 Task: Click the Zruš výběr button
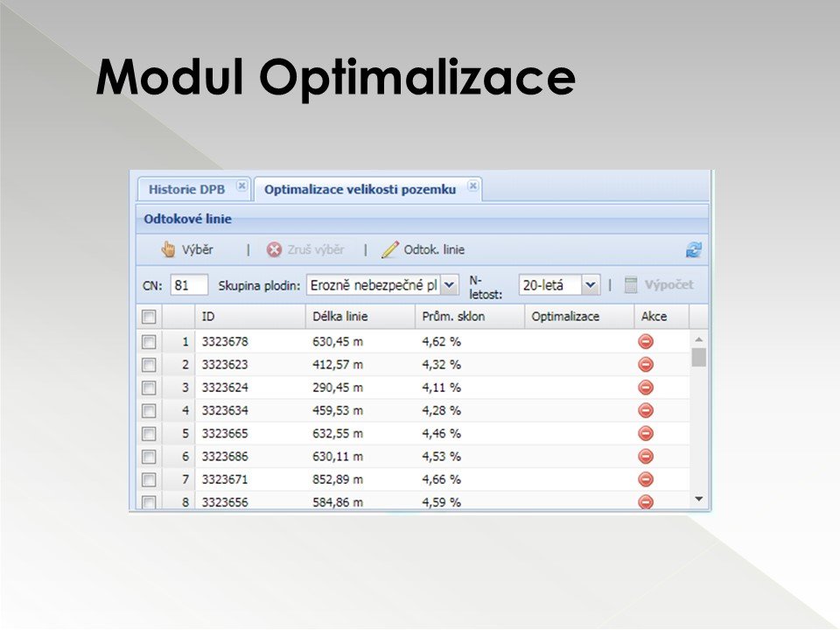305,249
